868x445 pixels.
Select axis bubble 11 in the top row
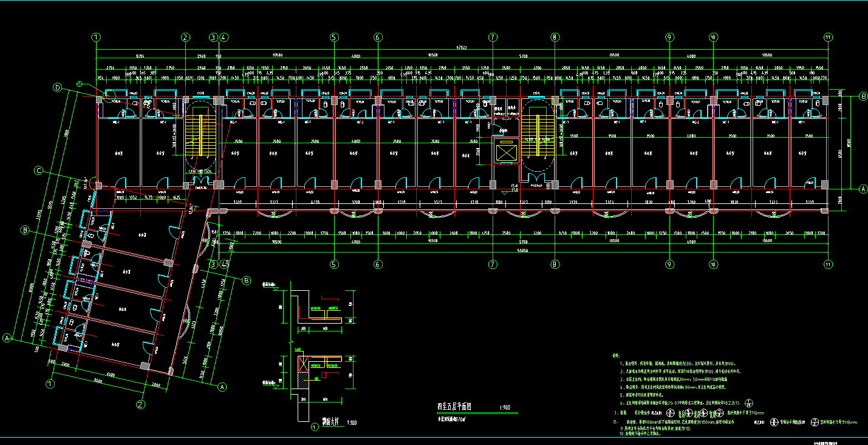pos(828,37)
